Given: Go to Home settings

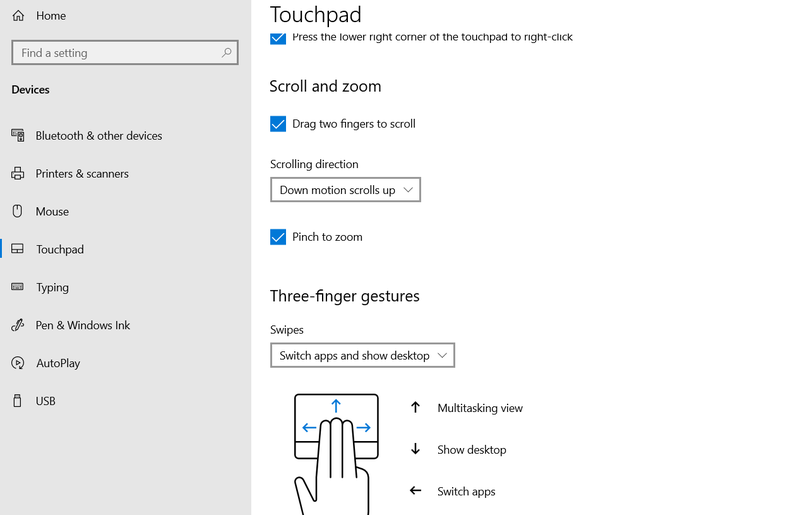Looking at the screenshot, I should [x=51, y=16].
